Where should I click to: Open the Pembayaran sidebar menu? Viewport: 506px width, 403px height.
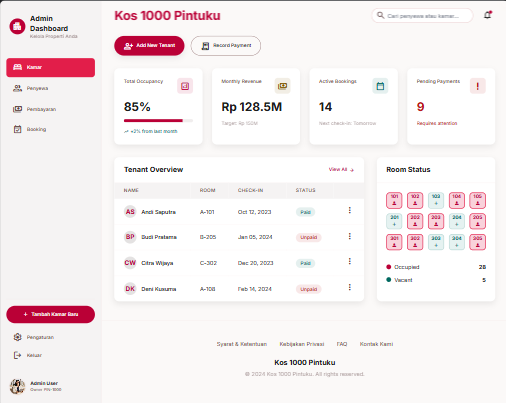[51, 109]
